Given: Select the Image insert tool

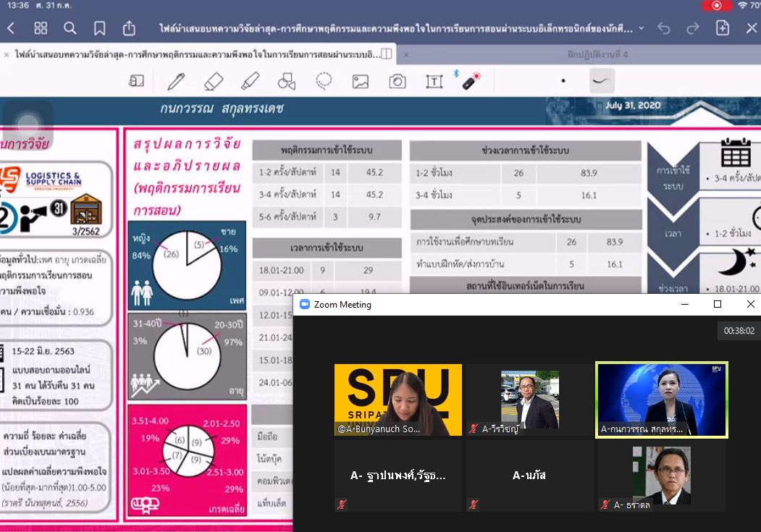Looking at the screenshot, I should (360, 82).
